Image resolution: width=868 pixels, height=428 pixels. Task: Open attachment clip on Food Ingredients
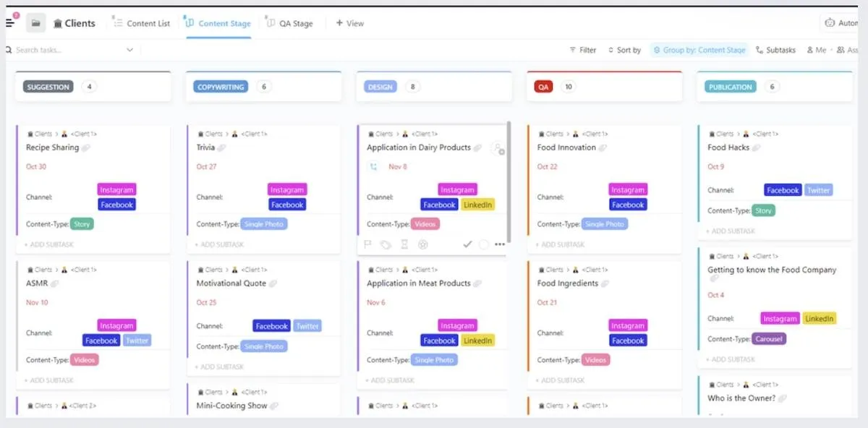[605, 283]
